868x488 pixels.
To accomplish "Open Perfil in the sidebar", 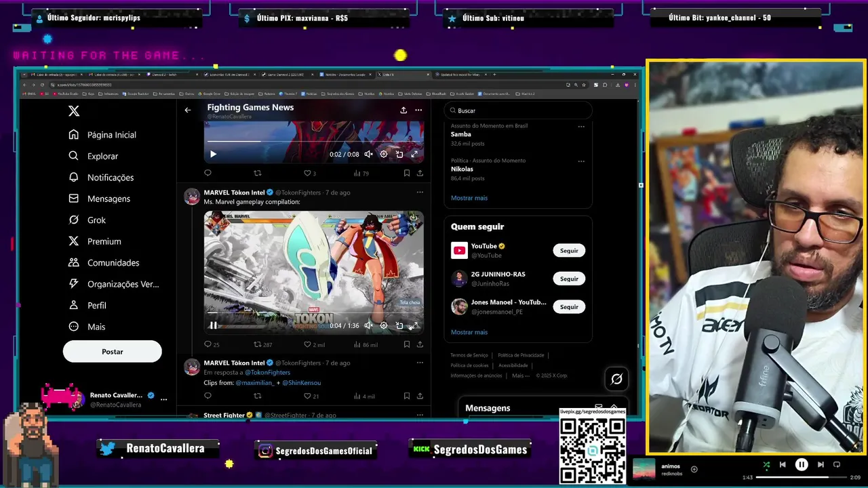I will (87, 306).
